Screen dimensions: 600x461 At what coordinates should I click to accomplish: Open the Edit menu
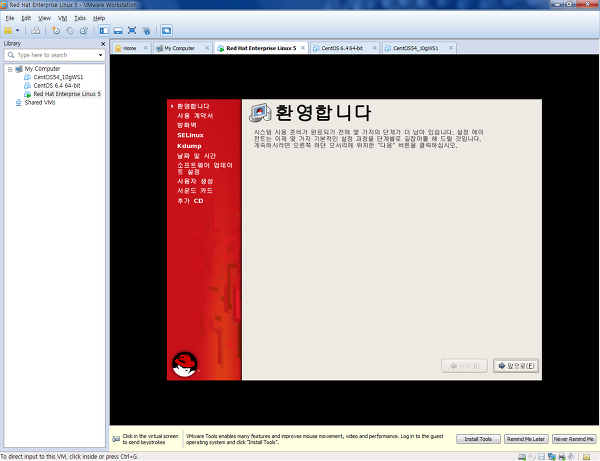pyautogui.click(x=26, y=18)
